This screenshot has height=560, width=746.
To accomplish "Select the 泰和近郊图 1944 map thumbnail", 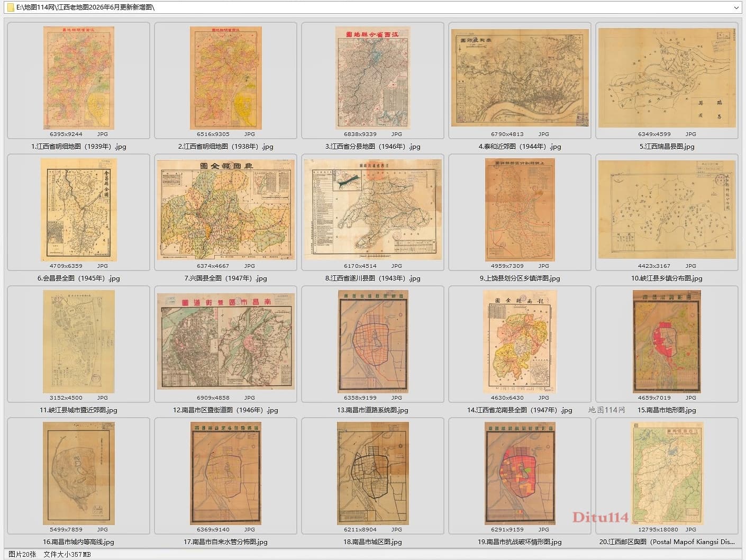I will tap(520, 78).
